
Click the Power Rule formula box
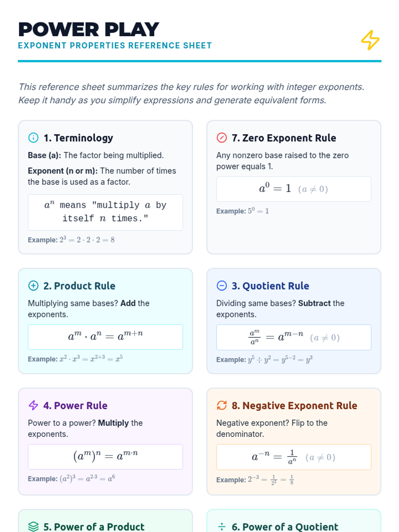[105, 457]
